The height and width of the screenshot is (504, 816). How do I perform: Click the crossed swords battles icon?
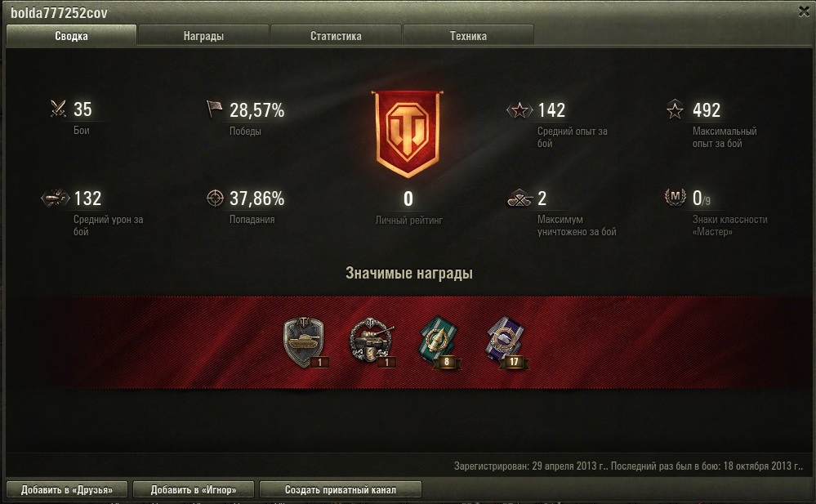(x=58, y=109)
